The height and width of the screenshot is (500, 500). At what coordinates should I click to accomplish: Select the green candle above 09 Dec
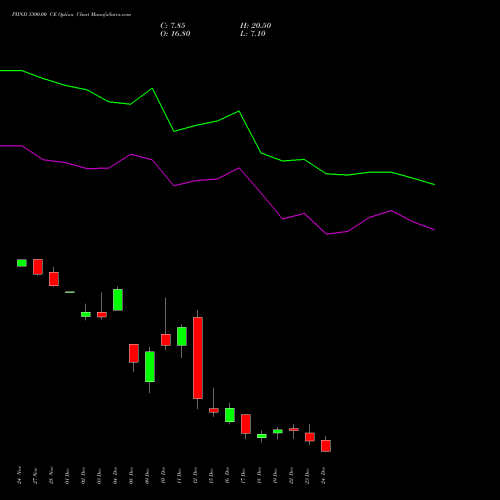point(150,367)
